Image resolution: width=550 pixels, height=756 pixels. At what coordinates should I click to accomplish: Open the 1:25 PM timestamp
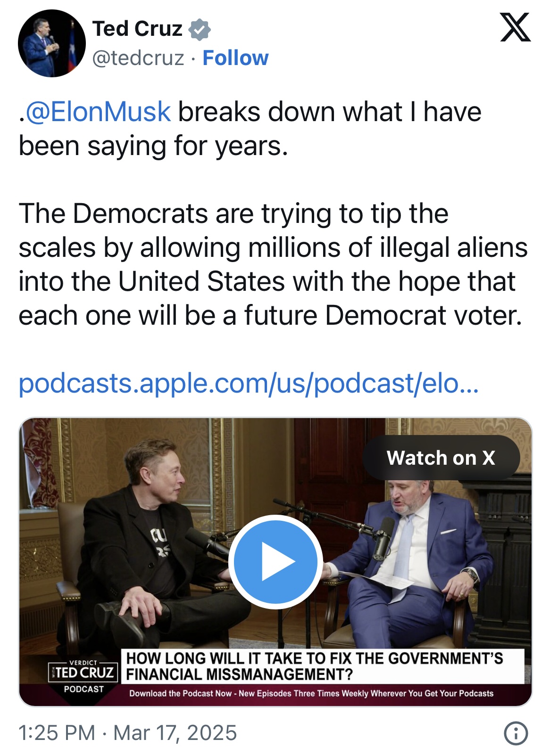[57, 733]
